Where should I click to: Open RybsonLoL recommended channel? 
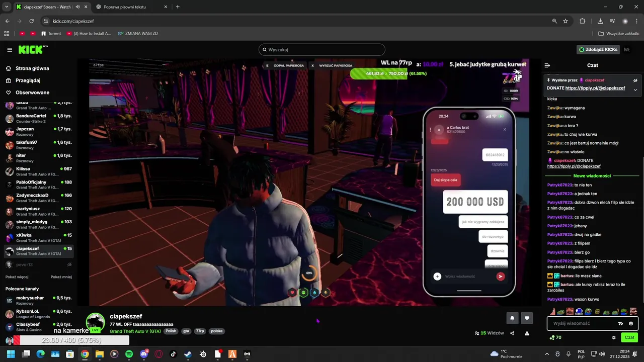(x=39, y=314)
